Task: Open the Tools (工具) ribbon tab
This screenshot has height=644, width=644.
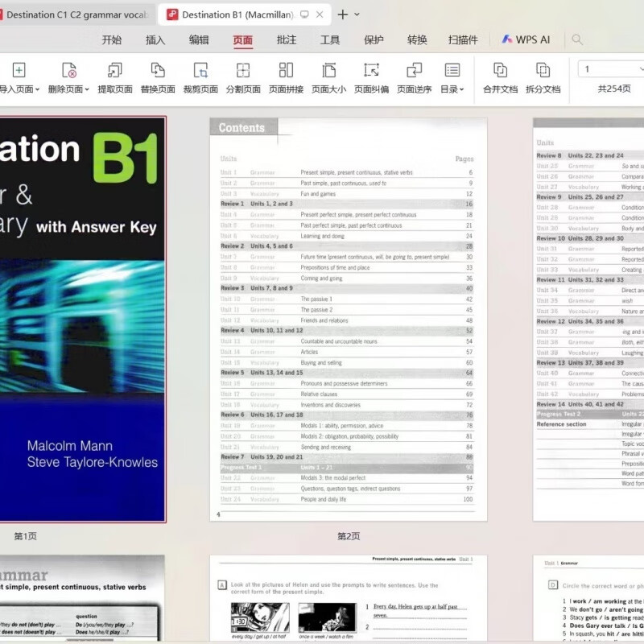Action: pyautogui.click(x=330, y=39)
